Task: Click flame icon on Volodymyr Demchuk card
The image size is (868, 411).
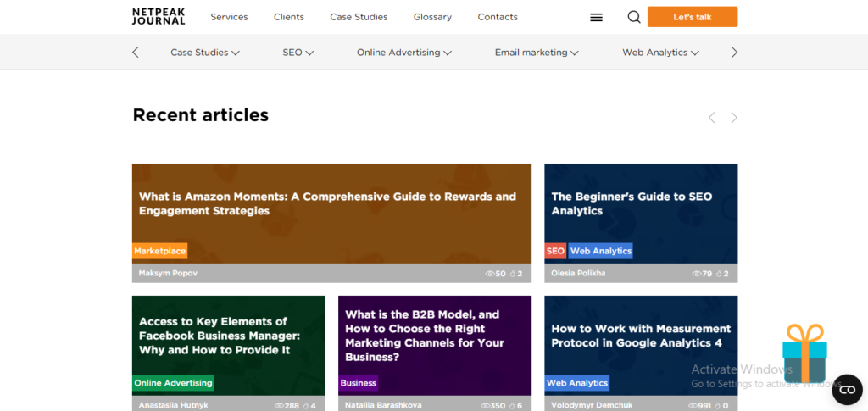Action: [719, 405]
